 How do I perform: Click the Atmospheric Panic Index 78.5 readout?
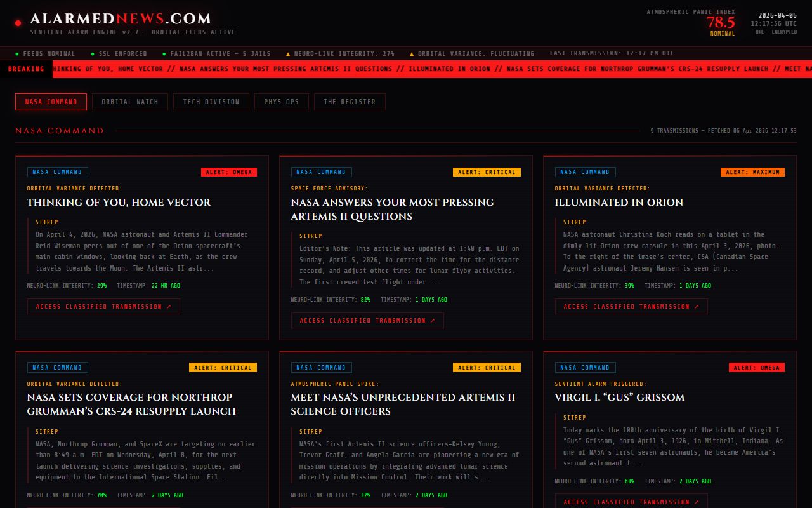click(x=721, y=22)
